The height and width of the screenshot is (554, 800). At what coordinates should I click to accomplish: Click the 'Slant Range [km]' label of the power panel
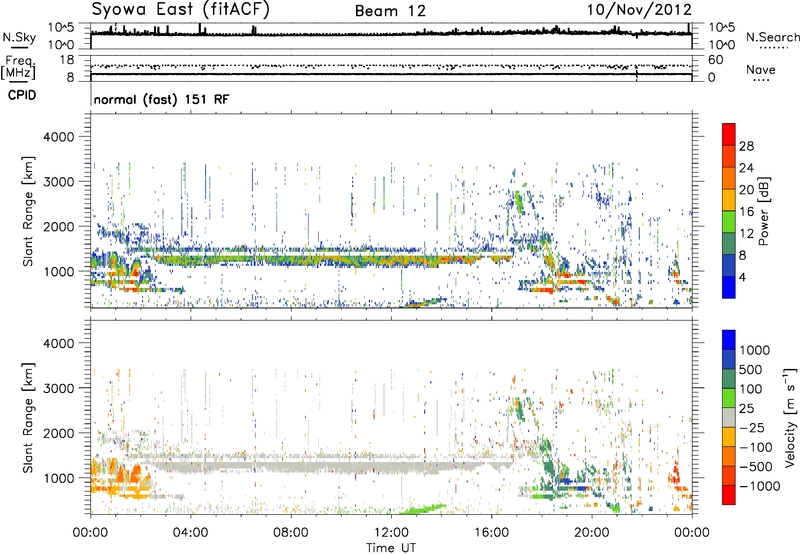pos(28,211)
